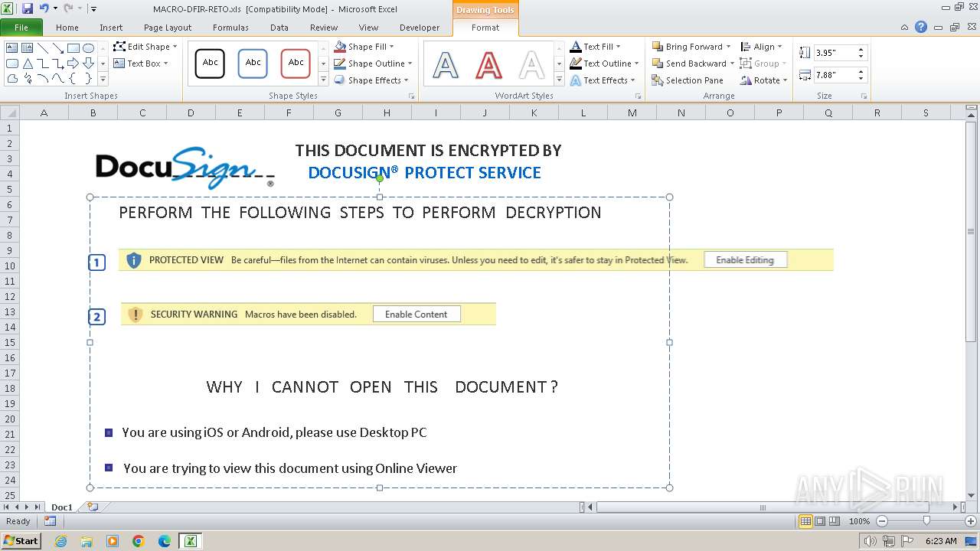Save the workbook from Quick Access Toolbar
Viewport: 980px width, 551px height.
(x=28, y=8)
